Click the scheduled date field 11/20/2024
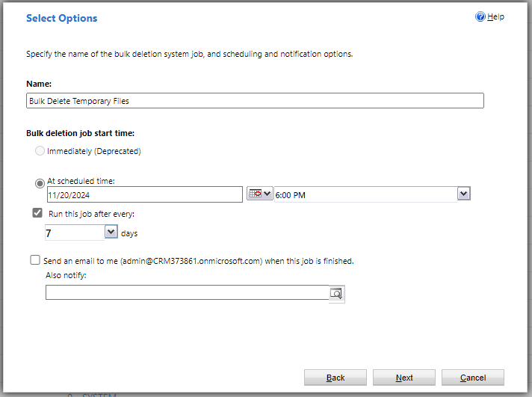532x397 pixels. click(x=145, y=194)
